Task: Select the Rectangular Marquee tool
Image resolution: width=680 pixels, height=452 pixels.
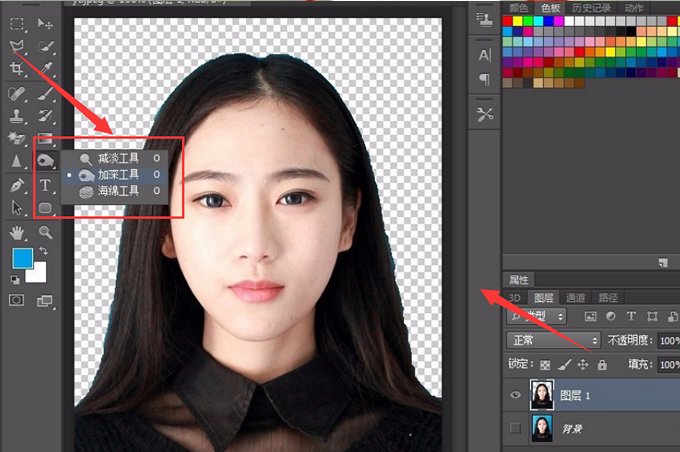Action: pos(17,23)
